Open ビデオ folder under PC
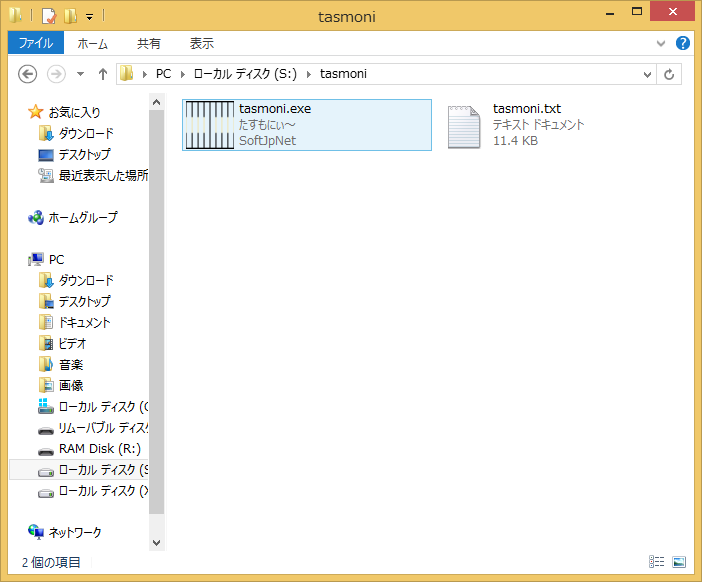 [x=72, y=344]
